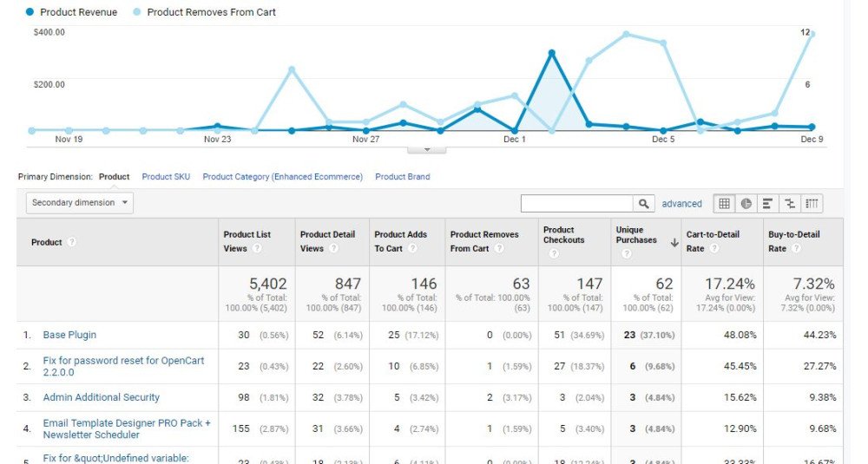This screenshot has width=868, height=464.
Task: Select the pivot table view icon
Action: coord(812,204)
